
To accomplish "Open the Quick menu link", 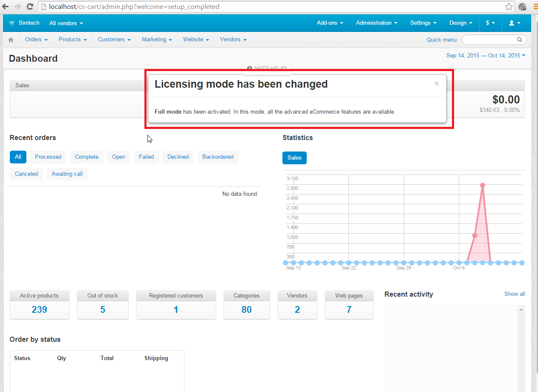I will [x=441, y=40].
